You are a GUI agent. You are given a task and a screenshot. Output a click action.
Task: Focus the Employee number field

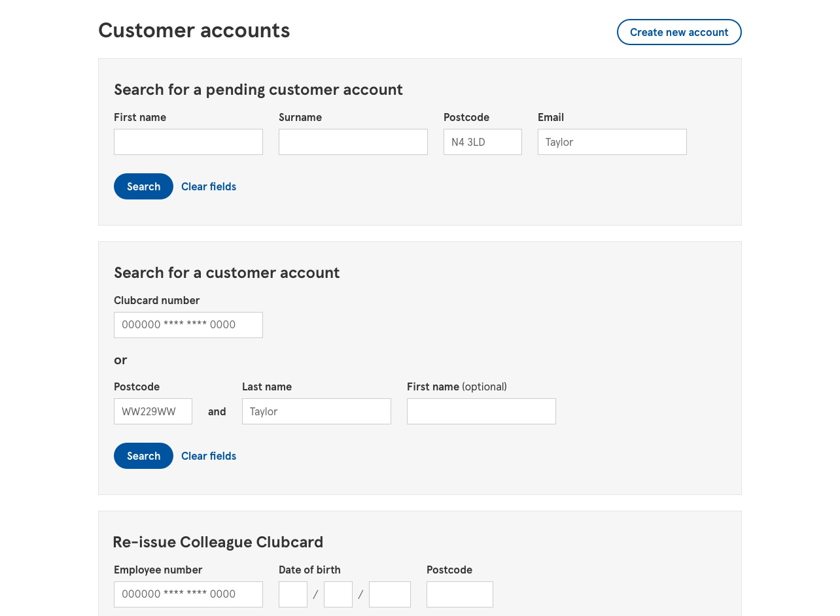[x=188, y=594]
